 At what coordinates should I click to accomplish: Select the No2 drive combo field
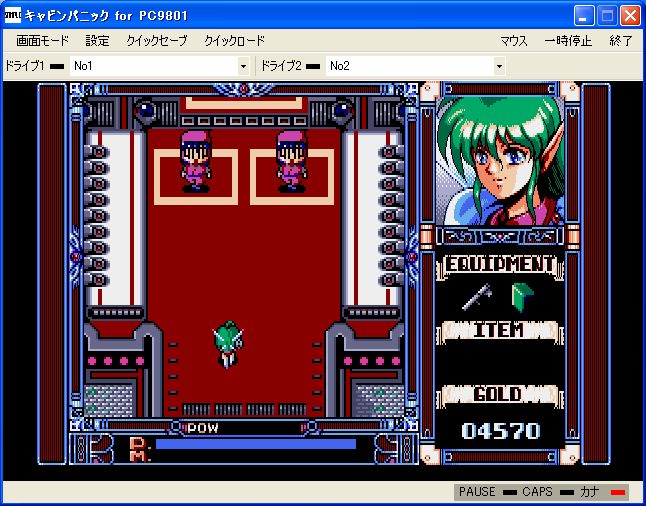tap(415, 66)
